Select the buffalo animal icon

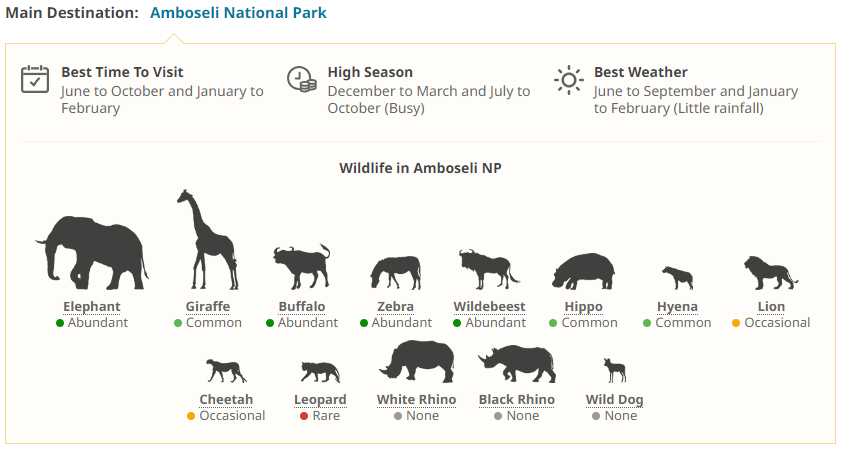point(301,267)
